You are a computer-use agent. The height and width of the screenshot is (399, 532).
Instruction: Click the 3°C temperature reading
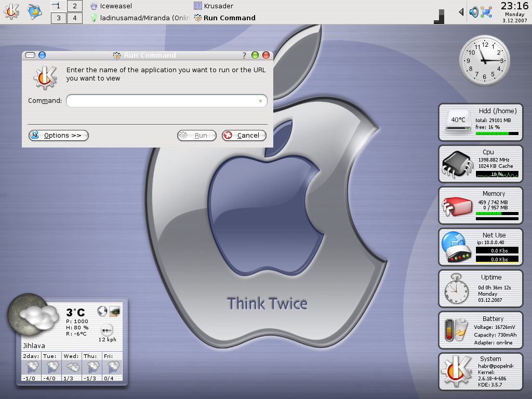coord(75,312)
